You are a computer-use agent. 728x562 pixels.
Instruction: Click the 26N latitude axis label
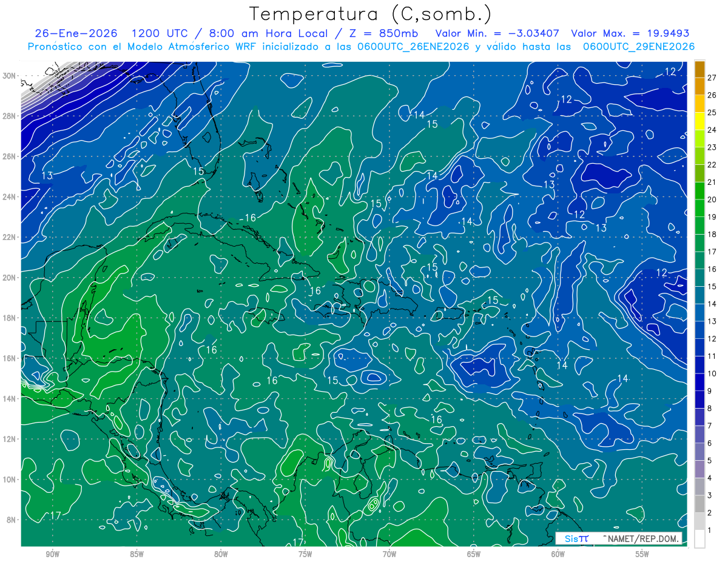pyautogui.click(x=10, y=156)
